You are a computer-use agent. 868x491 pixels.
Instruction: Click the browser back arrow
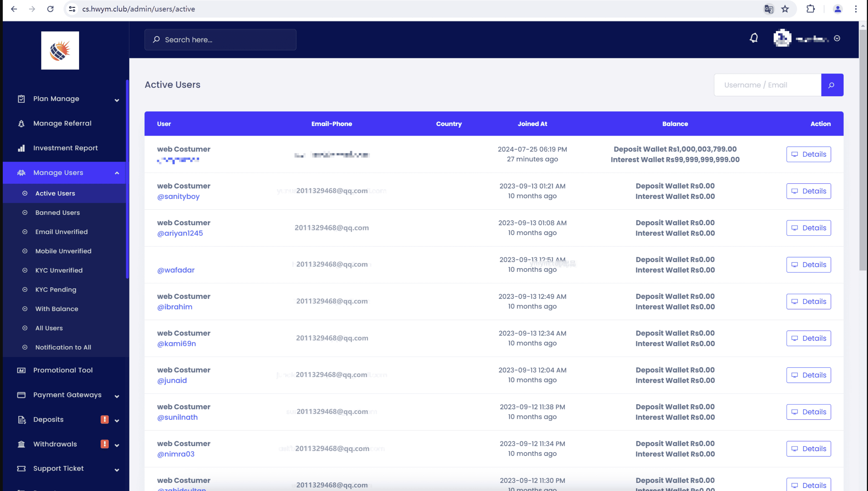point(14,9)
